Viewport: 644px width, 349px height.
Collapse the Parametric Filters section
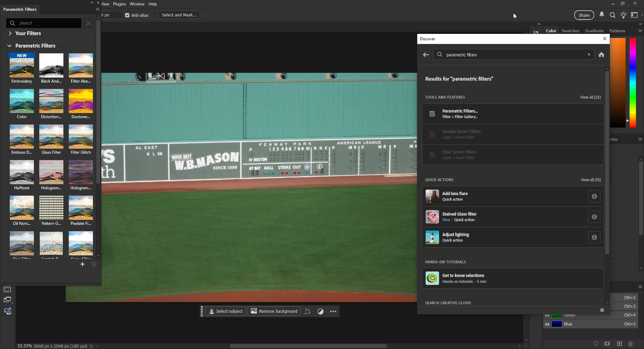coord(9,46)
